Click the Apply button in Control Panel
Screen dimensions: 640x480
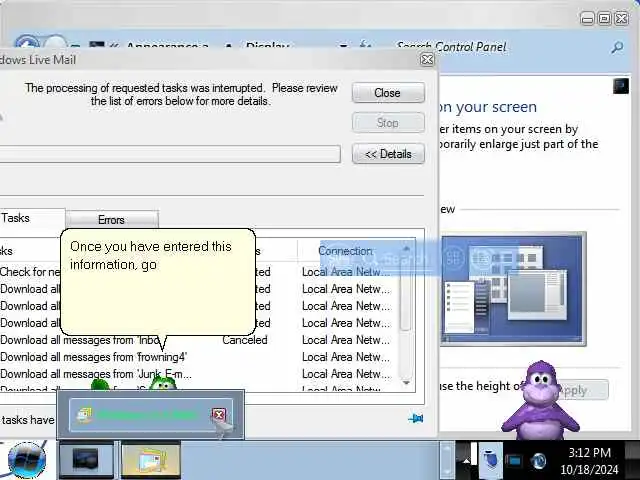582,391
